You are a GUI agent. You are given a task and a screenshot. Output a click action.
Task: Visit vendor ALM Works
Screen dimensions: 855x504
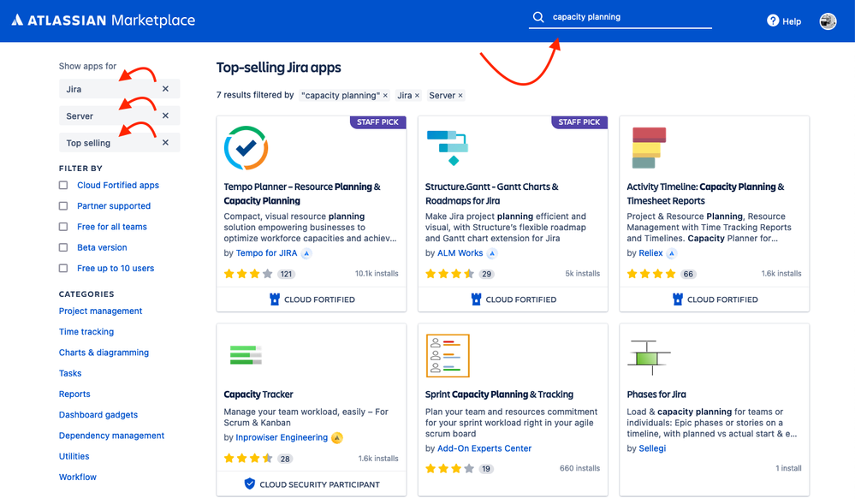pos(460,253)
